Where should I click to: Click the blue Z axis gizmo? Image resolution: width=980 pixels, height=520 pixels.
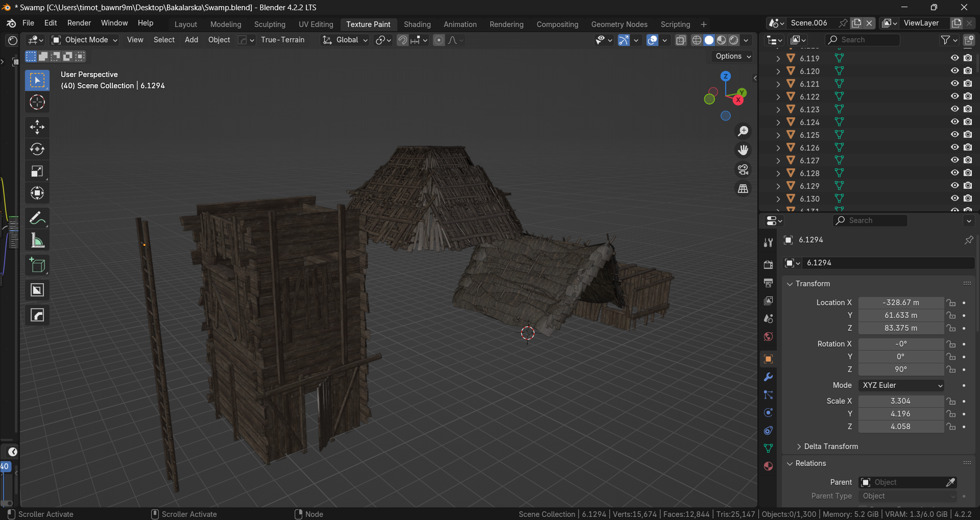(726, 76)
